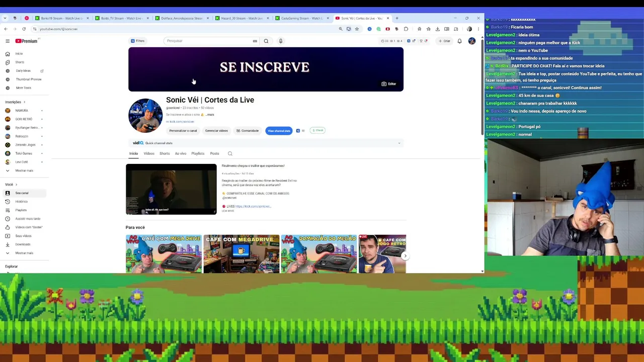Switch to the CaduGaming Stream browser tab
Screen dimensions: 644x362
[x=302, y=18]
